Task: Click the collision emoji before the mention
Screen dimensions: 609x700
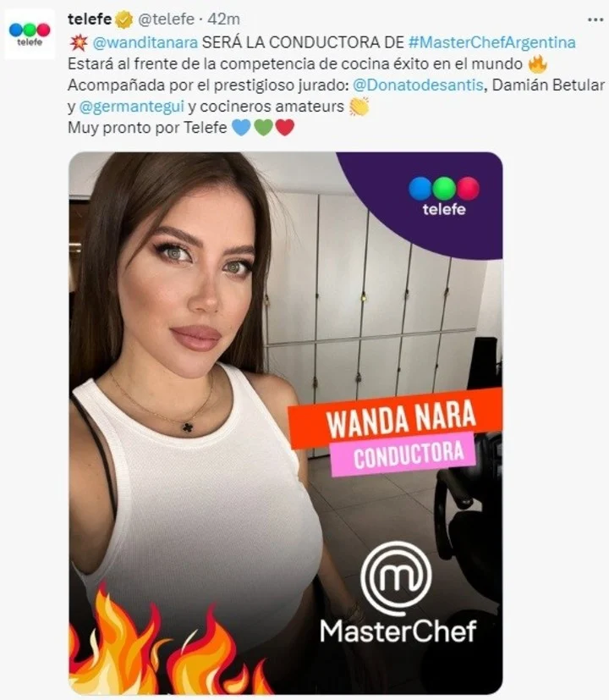Action: click(x=79, y=43)
